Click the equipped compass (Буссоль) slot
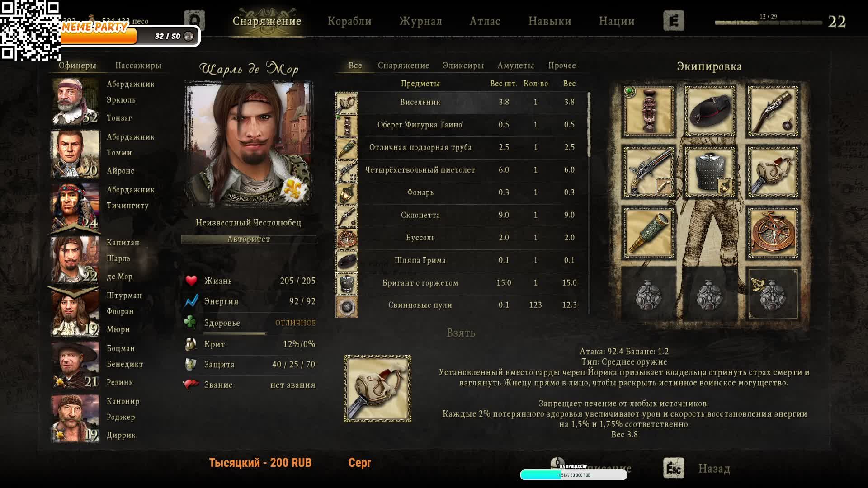The width and height of the screenshot is (868, 488). 773,233
